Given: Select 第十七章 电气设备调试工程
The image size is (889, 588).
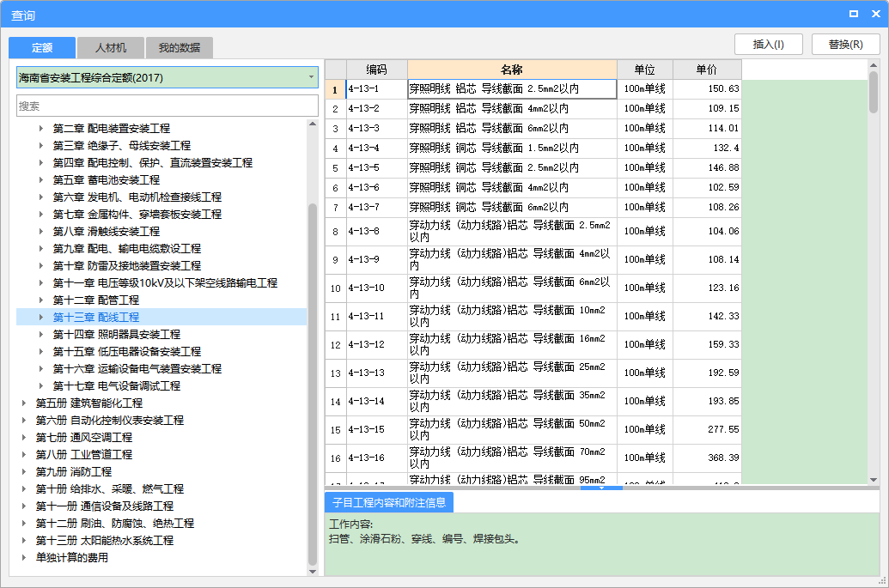Looking at the screenshot, I should point(116,385).
